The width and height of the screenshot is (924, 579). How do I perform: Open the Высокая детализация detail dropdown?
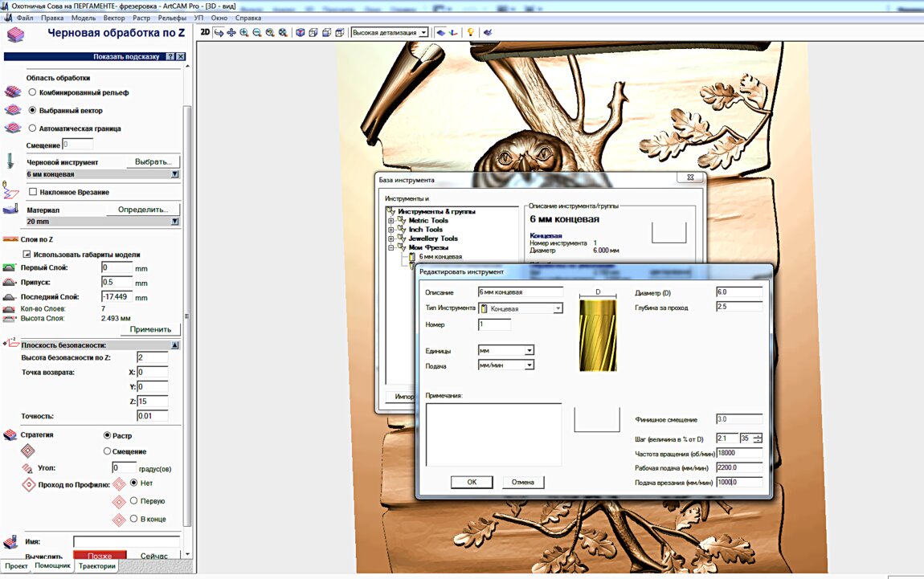(x=423, y=33)
